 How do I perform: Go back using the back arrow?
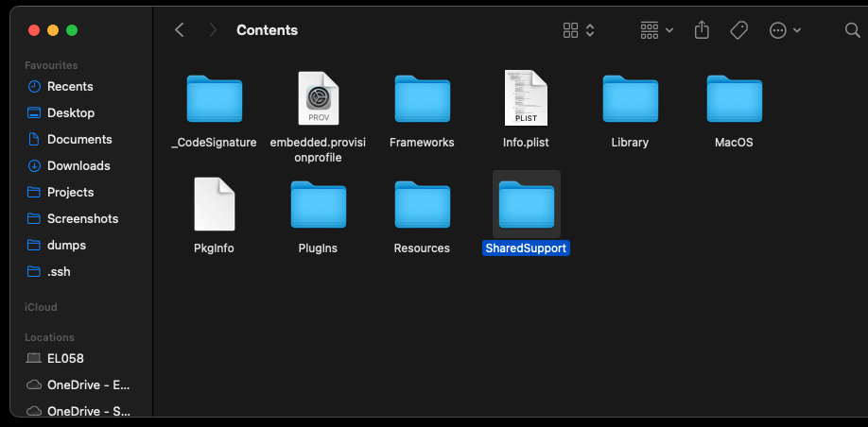pos(180,30)
